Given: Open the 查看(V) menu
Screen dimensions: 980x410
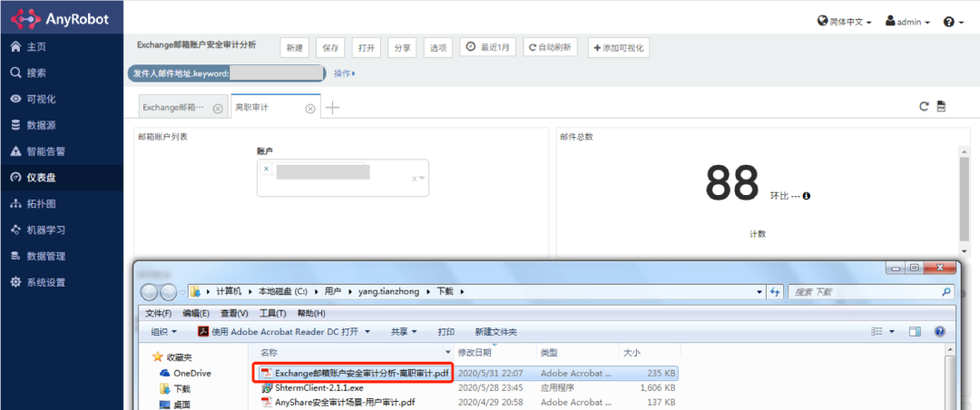Looking at the screenshot, I should point(234,313).
